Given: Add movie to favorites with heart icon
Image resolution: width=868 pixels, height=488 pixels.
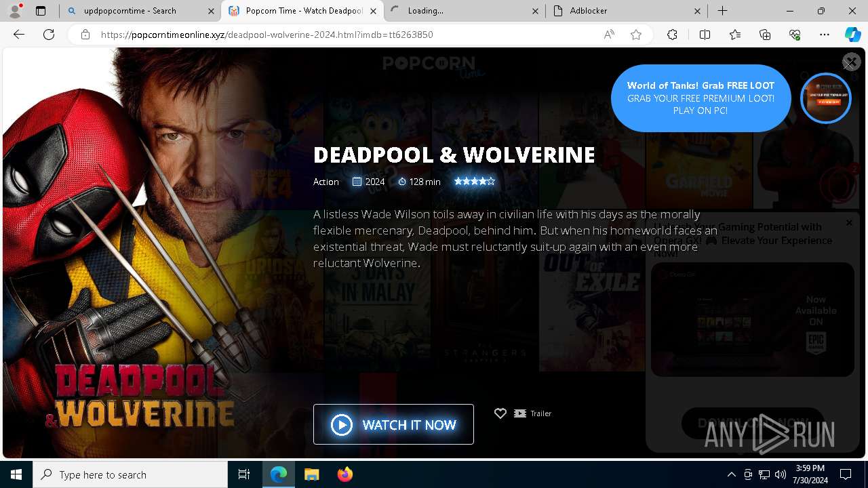Looking at the screenshot, I should [x=500, y=413].
